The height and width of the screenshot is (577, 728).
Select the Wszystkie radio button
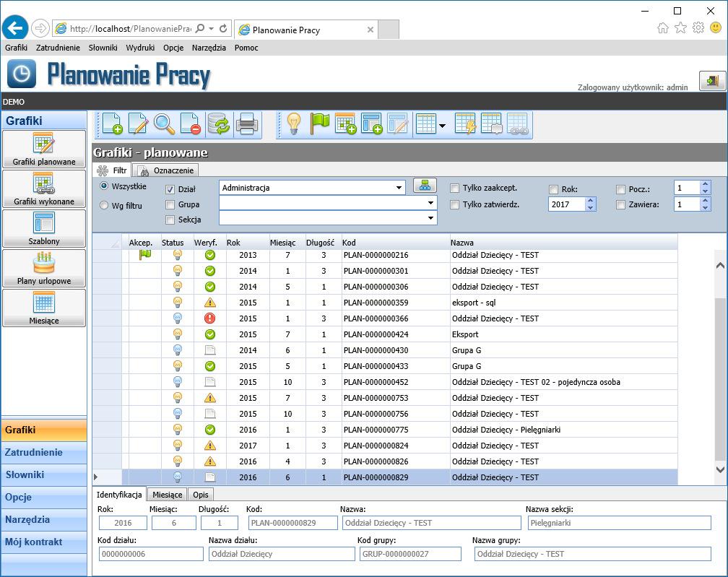(104, 186)
